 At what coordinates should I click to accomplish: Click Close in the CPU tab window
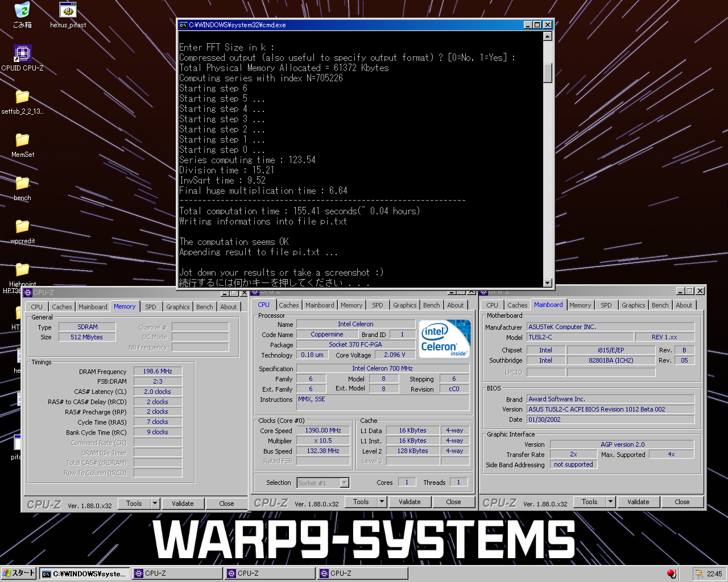[x=453, y=502]
